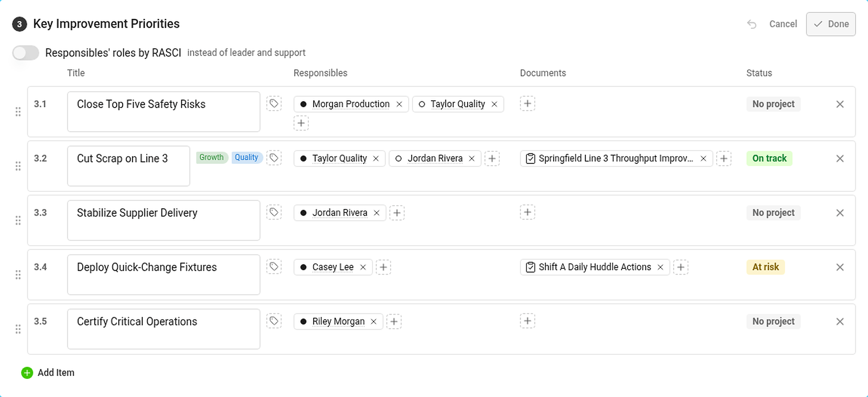Add document to Stabilize Supplier Delivery
The width and height of the screenshot is (868, 397).
click(528, 212)
